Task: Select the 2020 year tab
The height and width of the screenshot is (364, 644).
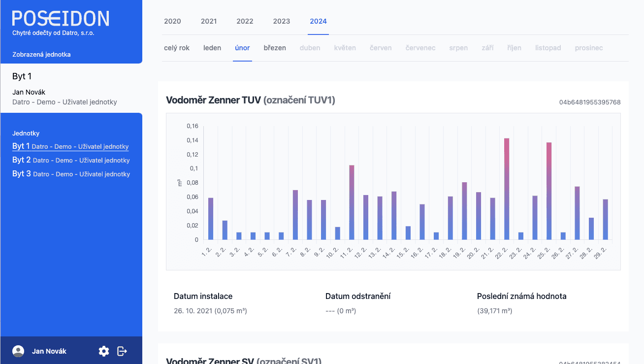Action: 172,21
